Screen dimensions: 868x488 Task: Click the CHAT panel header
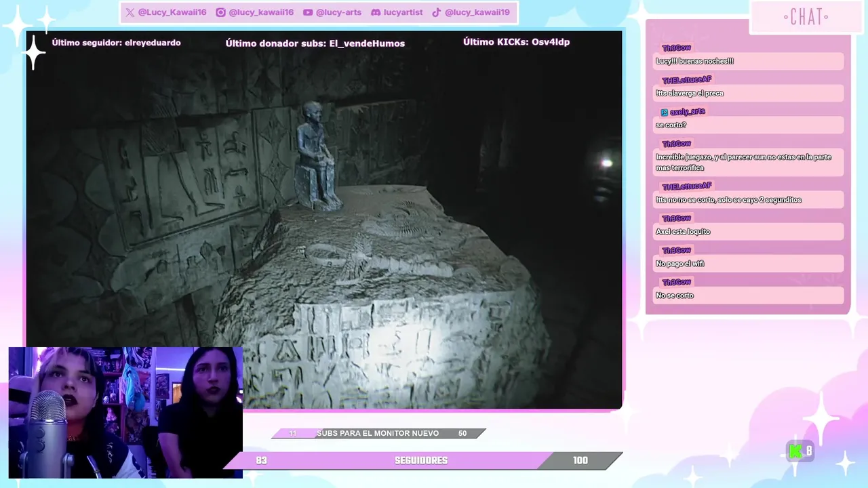pos(806,17)
